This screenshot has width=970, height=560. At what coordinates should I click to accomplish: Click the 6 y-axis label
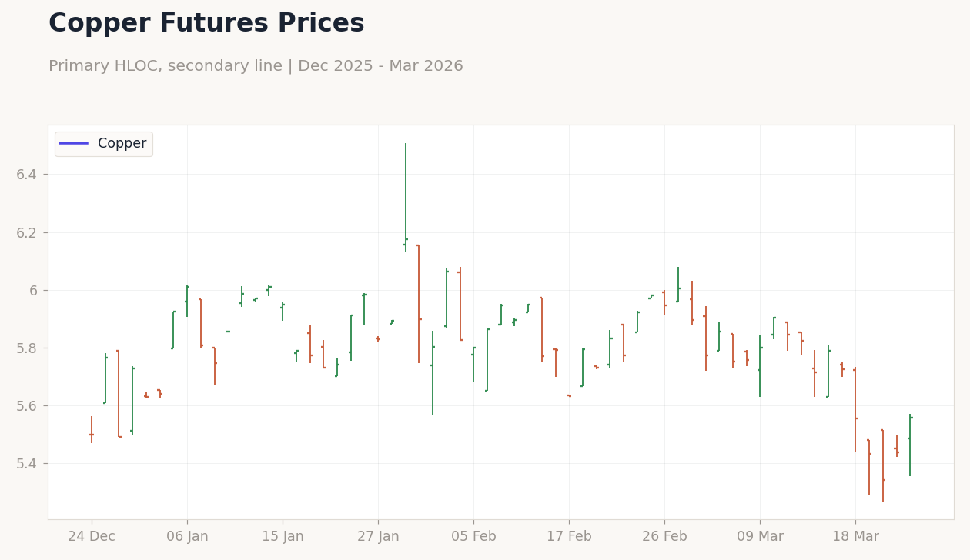tap(34, 290)
